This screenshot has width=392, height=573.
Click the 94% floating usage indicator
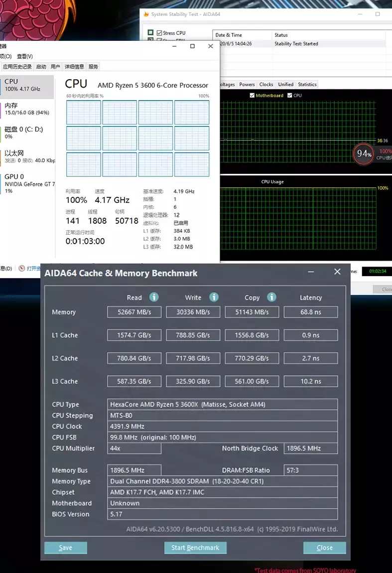363,154
